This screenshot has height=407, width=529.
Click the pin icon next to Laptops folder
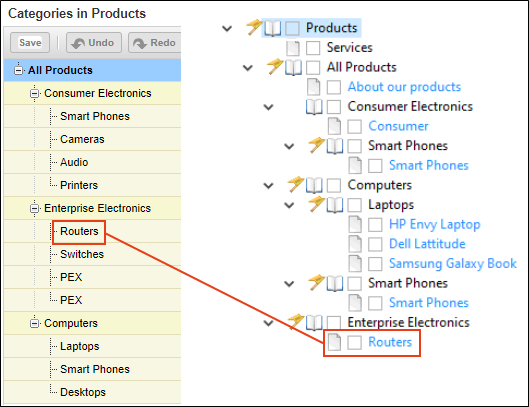(316, 204)
